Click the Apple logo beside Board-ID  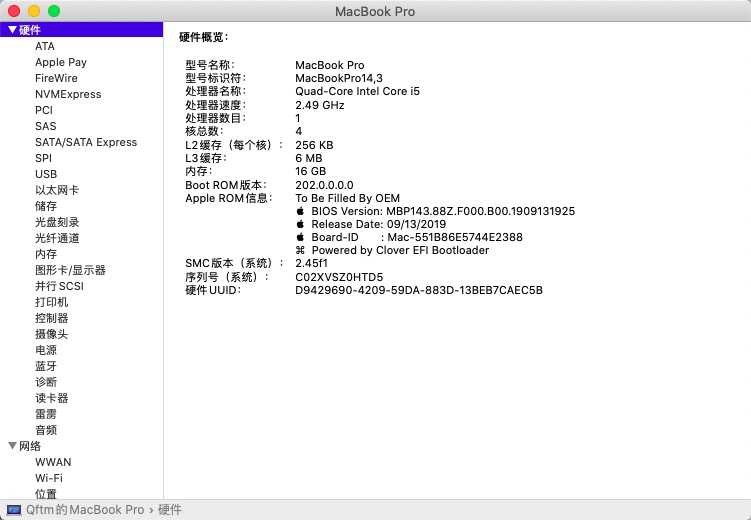[x=300, y=237]
